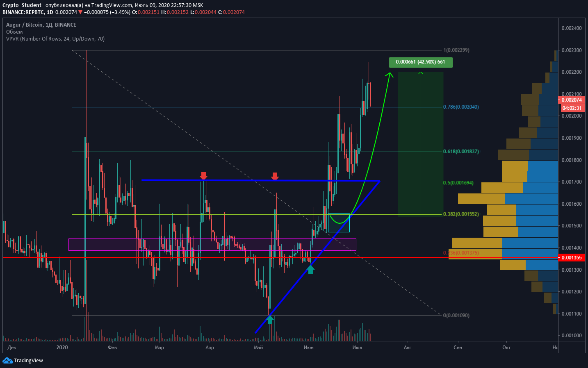The image size is (588, 368).
Task: Click the Дек label on the time axis
Action: tap(12, 348)
